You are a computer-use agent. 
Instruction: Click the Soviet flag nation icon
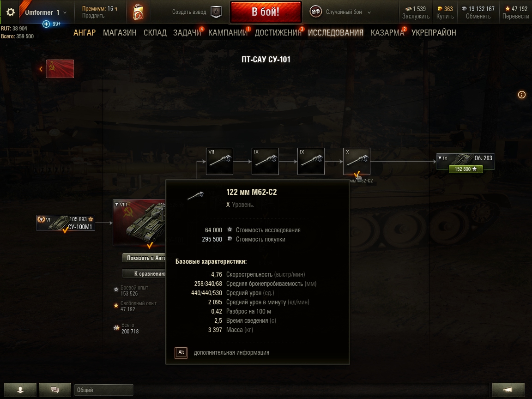click(x=60, y=69)
